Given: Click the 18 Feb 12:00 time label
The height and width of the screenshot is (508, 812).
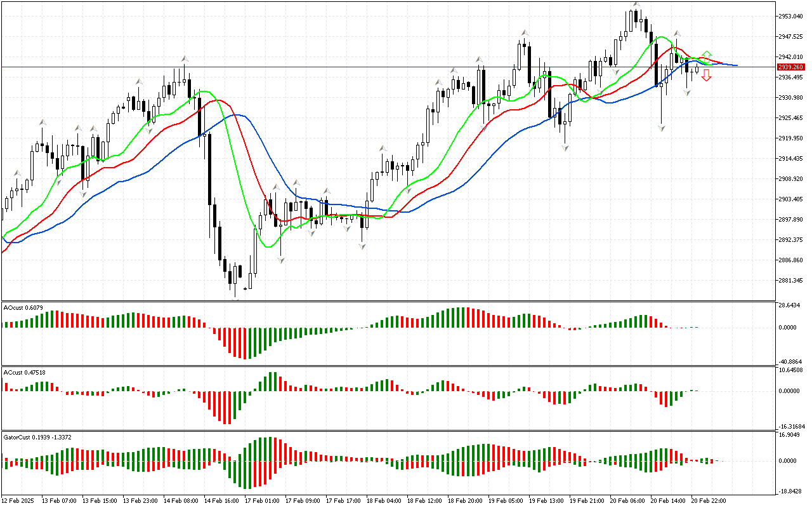Looking at the screenshot, I should (424, 501).
